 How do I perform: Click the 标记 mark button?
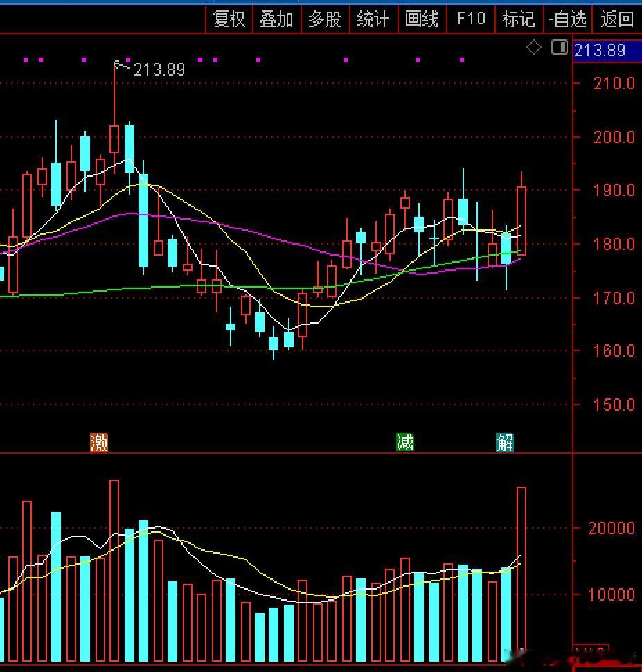click(519, 19)
